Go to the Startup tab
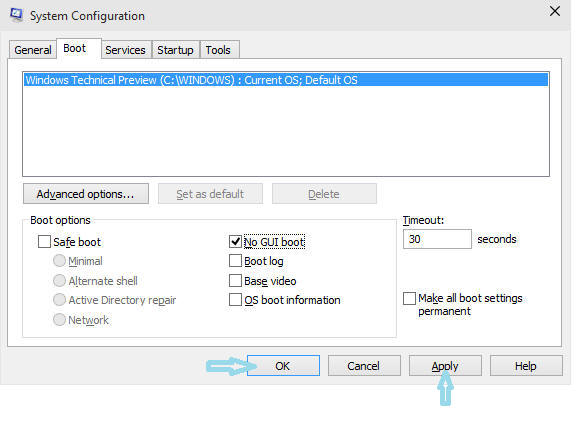The height and width of the screenshot is (421, 581). point(175,50)
